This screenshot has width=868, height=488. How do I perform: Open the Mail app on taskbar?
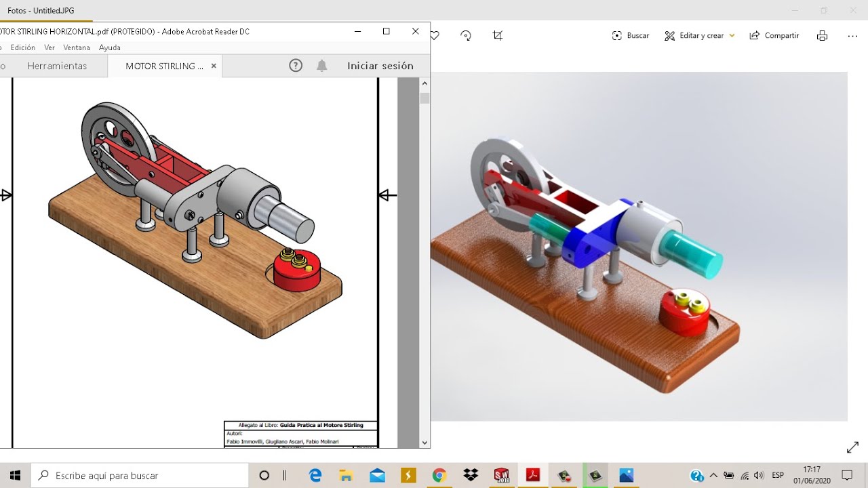pyautogui.click(x=377, y=475)
